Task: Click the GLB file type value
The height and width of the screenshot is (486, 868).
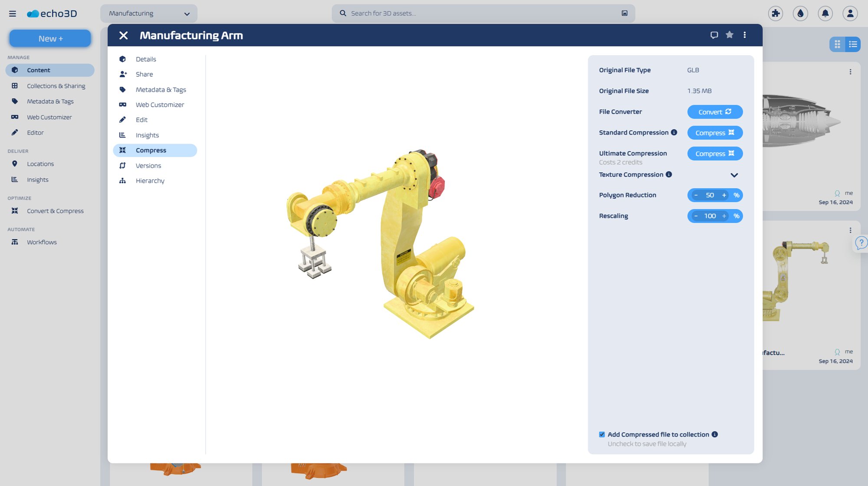Action: click(x=693, y=70)
